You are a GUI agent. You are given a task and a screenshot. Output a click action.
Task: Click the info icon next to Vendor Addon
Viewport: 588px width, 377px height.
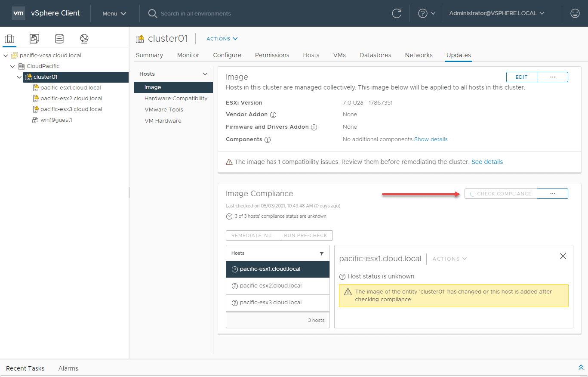(273, 115)
